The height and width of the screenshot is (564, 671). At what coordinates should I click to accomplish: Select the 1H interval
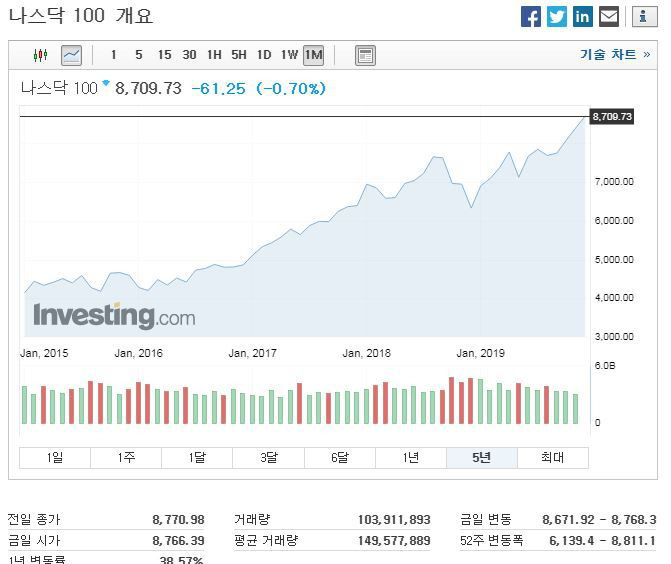[x=214, y=55]
